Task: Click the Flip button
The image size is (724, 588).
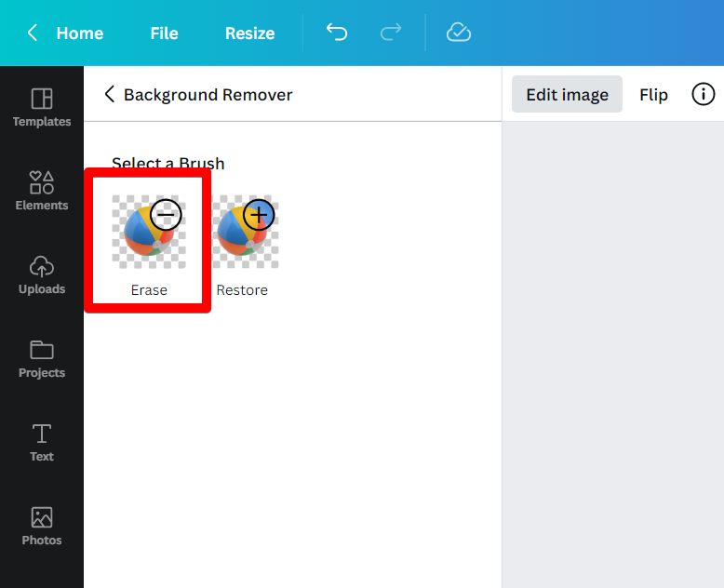Action: coord(653,94)
